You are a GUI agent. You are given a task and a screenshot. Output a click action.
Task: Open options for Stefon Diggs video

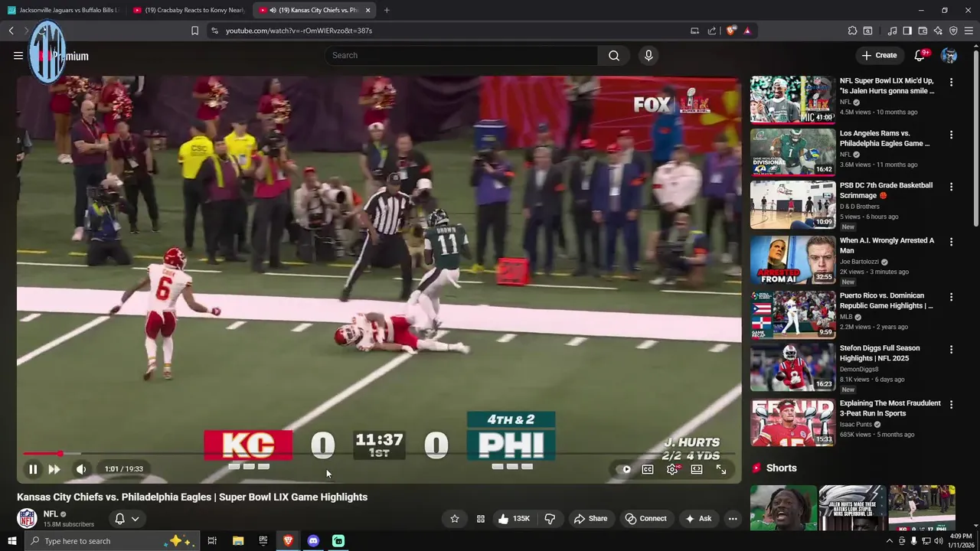pyautogui.click(x=951, y=350)
